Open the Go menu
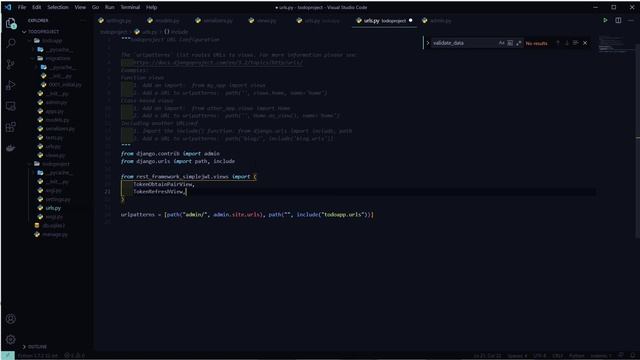Viewport: 640px width, 360px height. (x=95, y=7)
